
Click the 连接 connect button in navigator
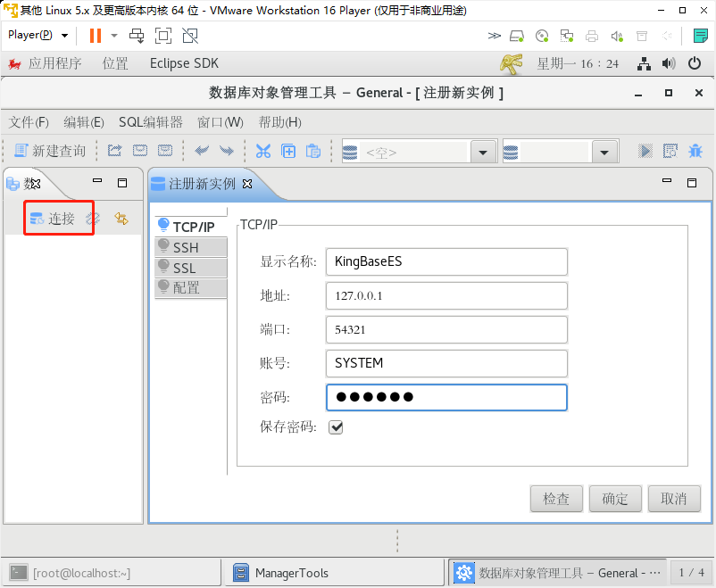click(x=52, y=219)
